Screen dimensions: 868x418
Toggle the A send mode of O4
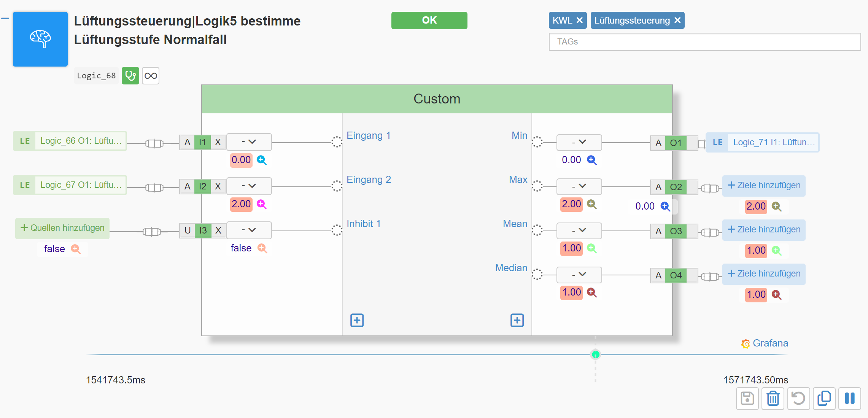tap(658, 276)
